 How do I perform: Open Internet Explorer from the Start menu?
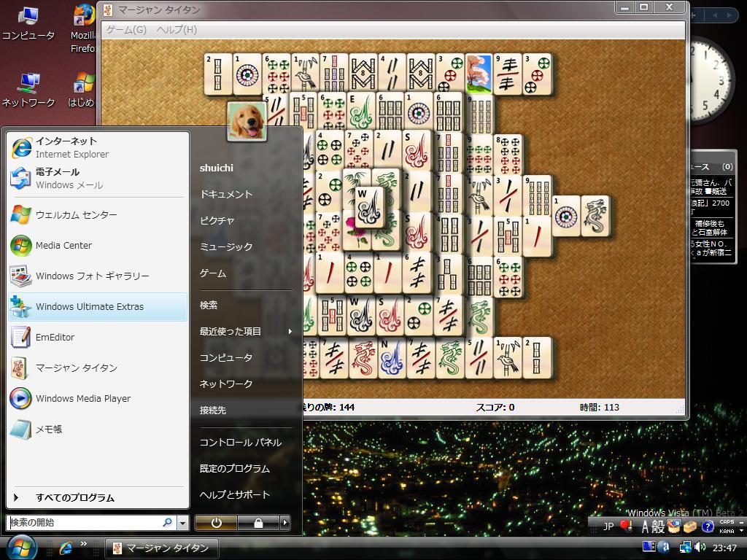98,147
